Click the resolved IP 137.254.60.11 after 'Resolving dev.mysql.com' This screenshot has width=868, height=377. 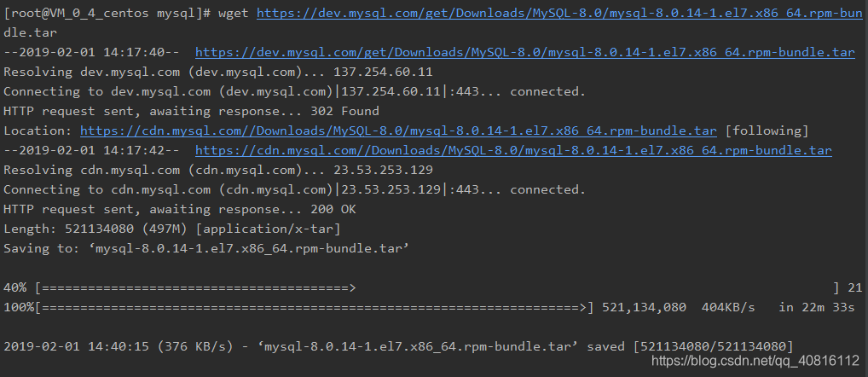[383, 72]
